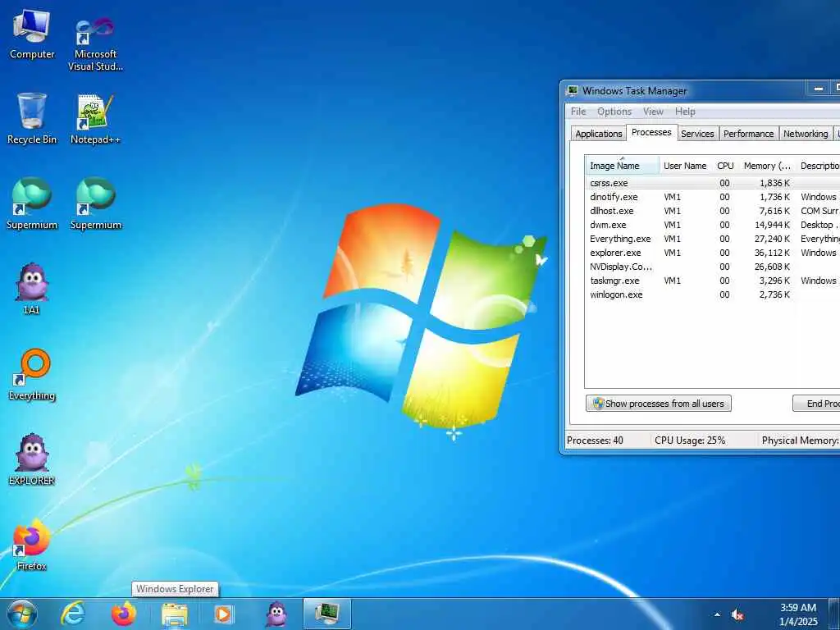Screen dimensions: 840x630
Task: Select the 1A1 purple gorilla icon
Action: pyautogui.click(x=32, y=288)
